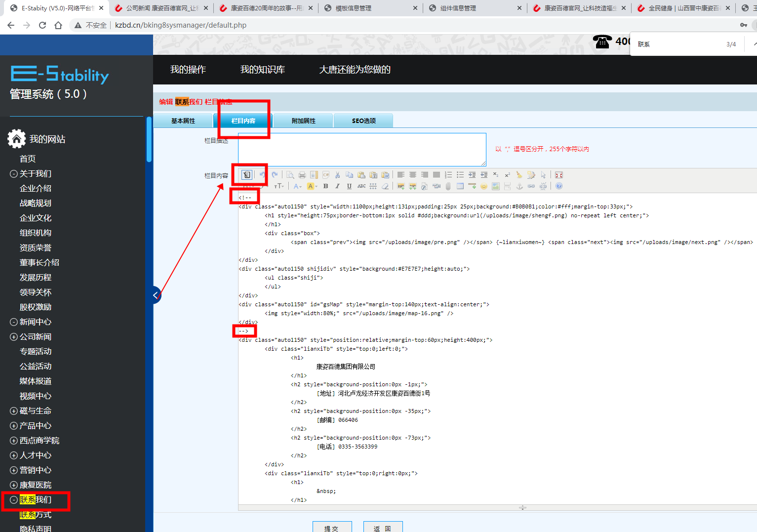Apply superscript formatting
Viewport: 757px width, 532px height.
507,175
